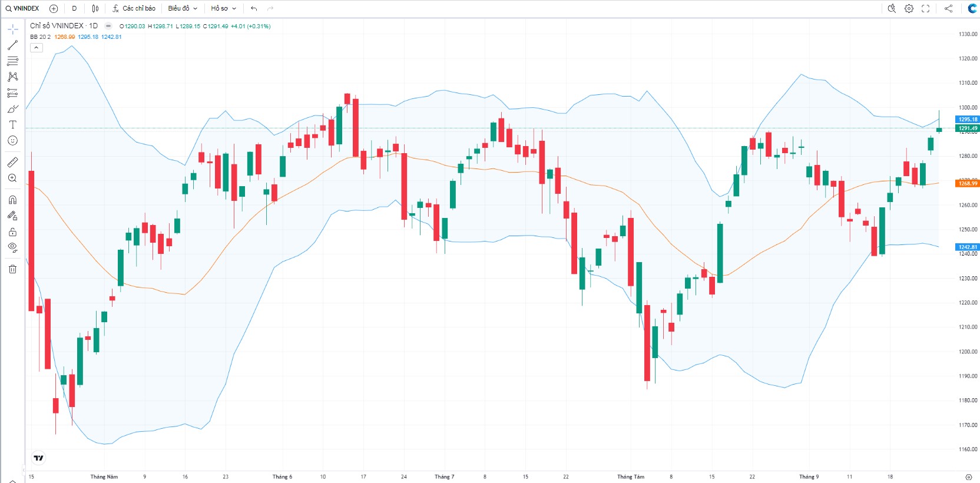Viewport: 980px width, 483px height.
Task: Open the VNINDEX symbol search
Action: pyautogui.click(x=22, y=8)
